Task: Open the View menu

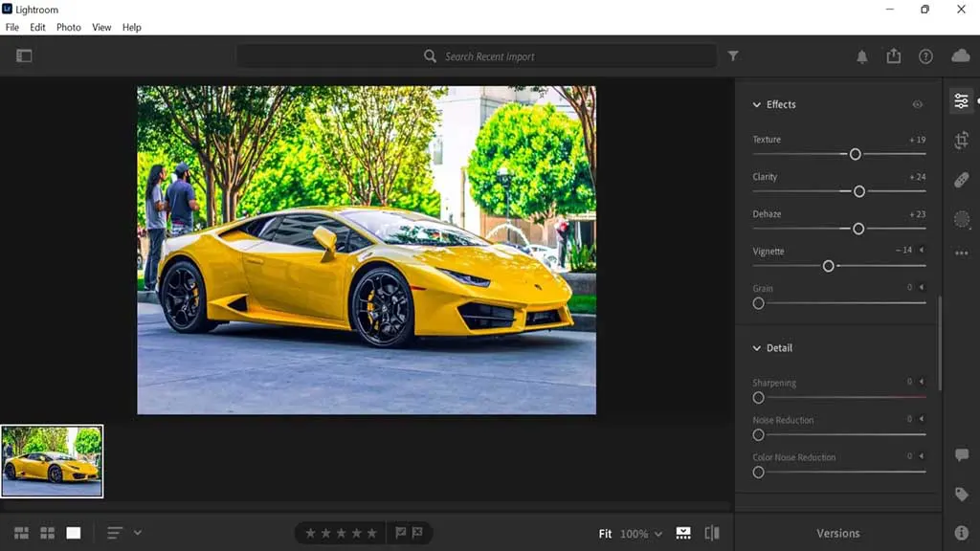Action: pos(101,28)
